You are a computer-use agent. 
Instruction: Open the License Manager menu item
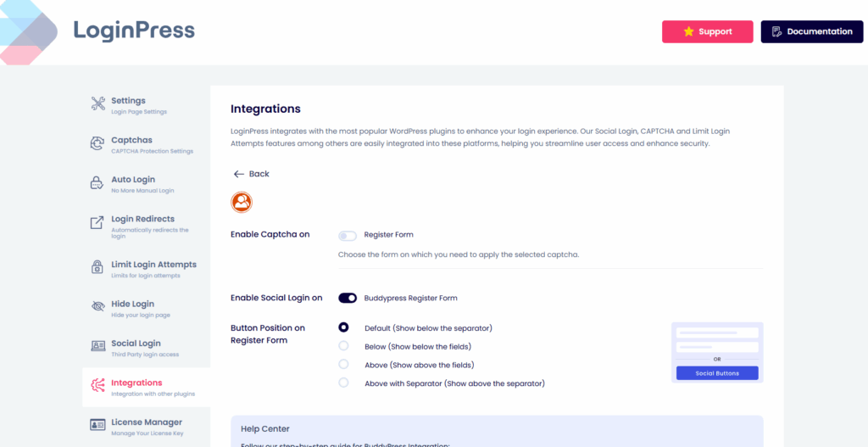click(x=146, y=426)
